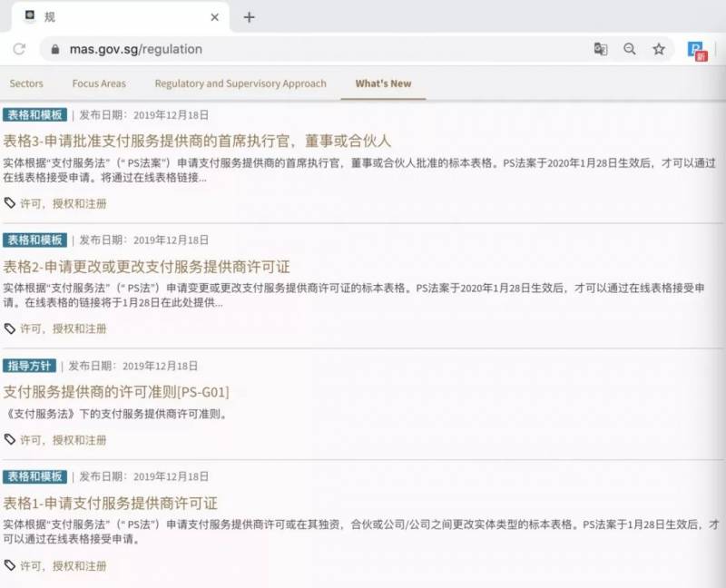Click the tag icon beneath 表格3 entry
Viewport: 726px width, 588px height.
(x=9, y=203)
